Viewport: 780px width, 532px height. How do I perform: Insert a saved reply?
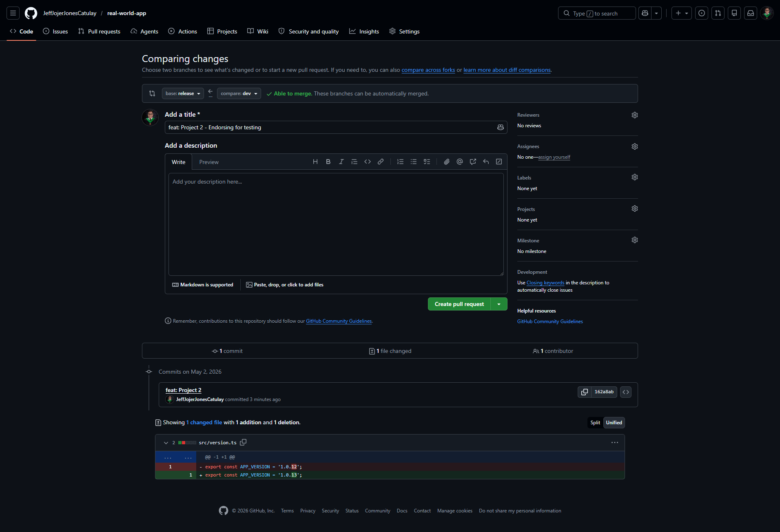[x=486, y=162]
